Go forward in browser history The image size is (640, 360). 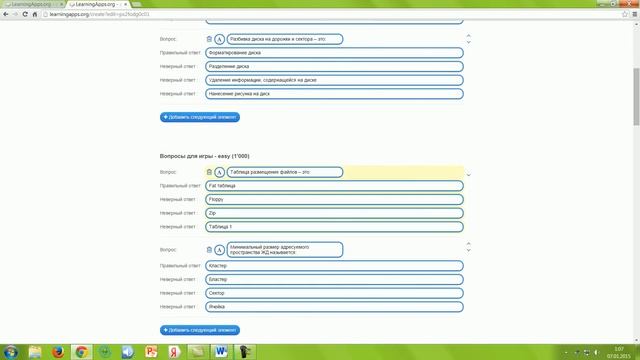coord(16,14)
